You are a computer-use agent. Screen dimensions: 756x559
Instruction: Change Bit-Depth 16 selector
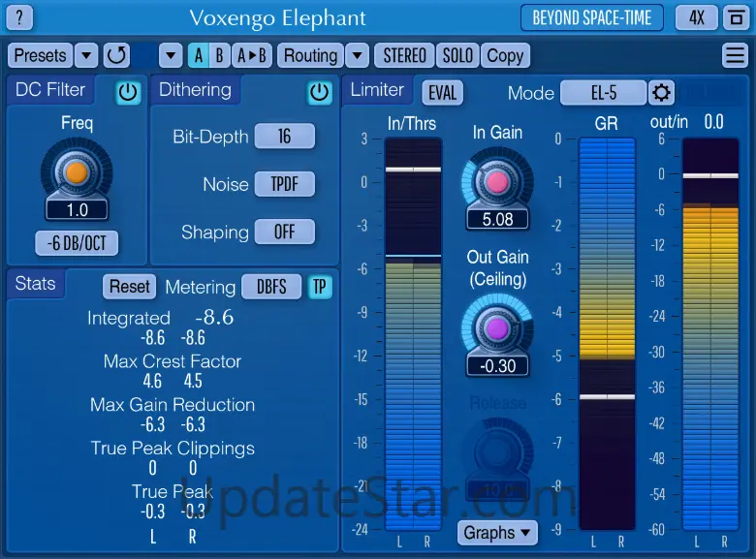click(284, 137)
